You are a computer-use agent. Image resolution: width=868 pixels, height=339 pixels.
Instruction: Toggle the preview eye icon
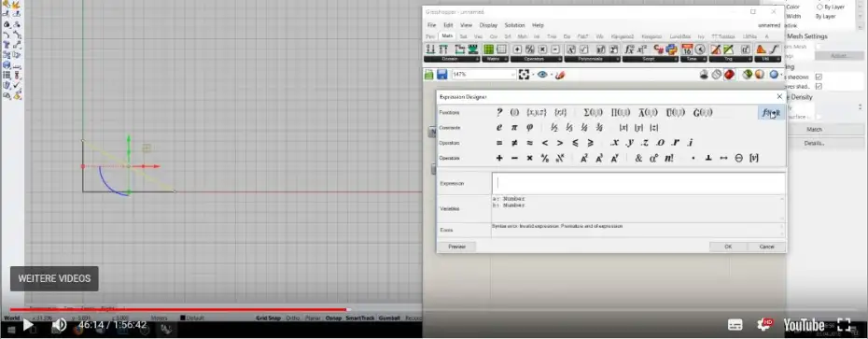[x=542, y=74]
